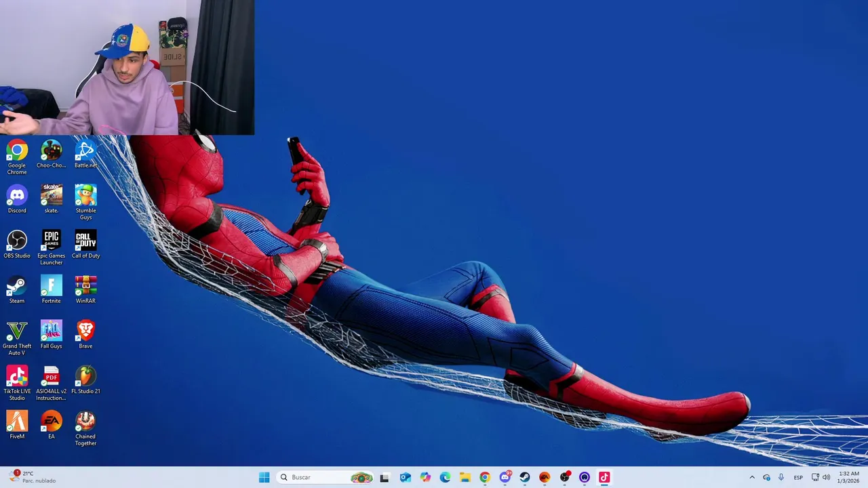Image resolution: width=868 pixels, height=488 pixels.
Task: Open the volume speaker tray icon
Action: tap(826, 477)
